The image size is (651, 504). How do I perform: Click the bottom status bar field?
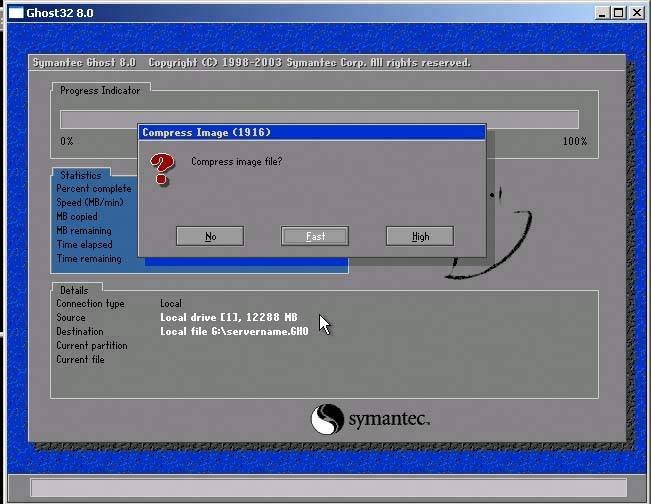pos(325,488)
